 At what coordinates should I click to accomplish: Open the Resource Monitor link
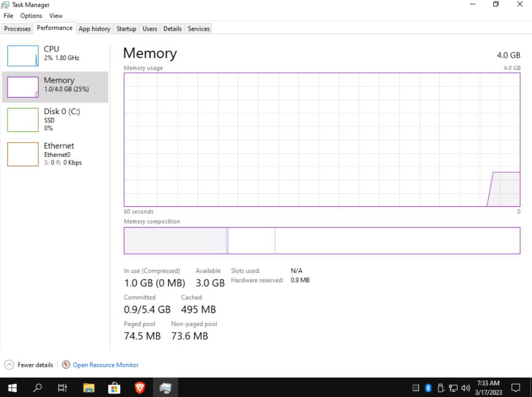(105, 365)
